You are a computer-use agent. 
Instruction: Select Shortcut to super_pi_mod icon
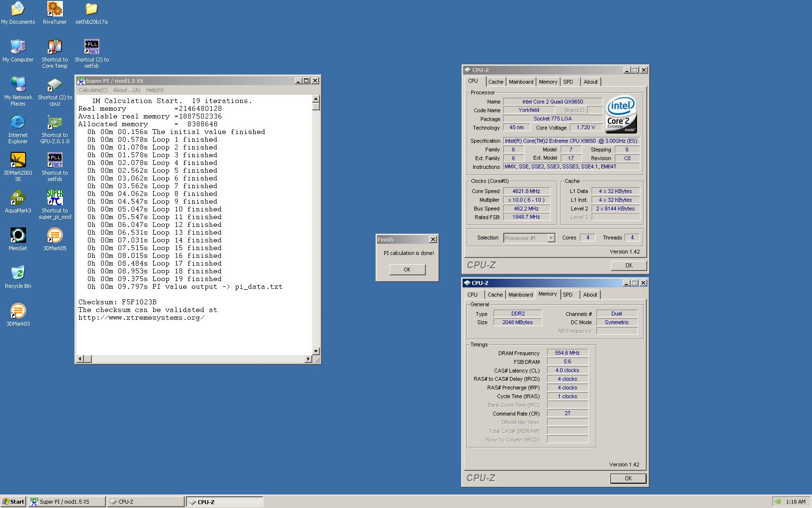pyautogui.click(x=55, y=205)
